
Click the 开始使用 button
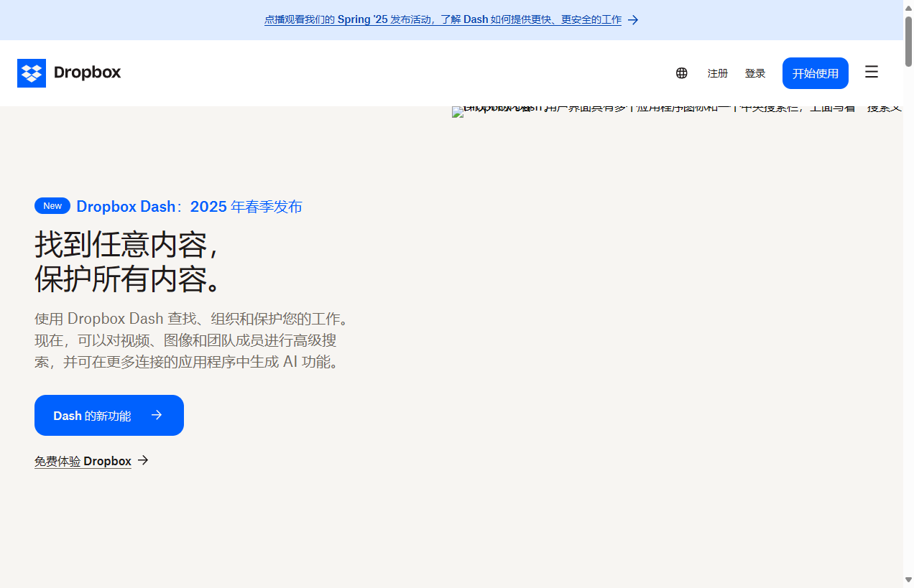tap(815, 73)
